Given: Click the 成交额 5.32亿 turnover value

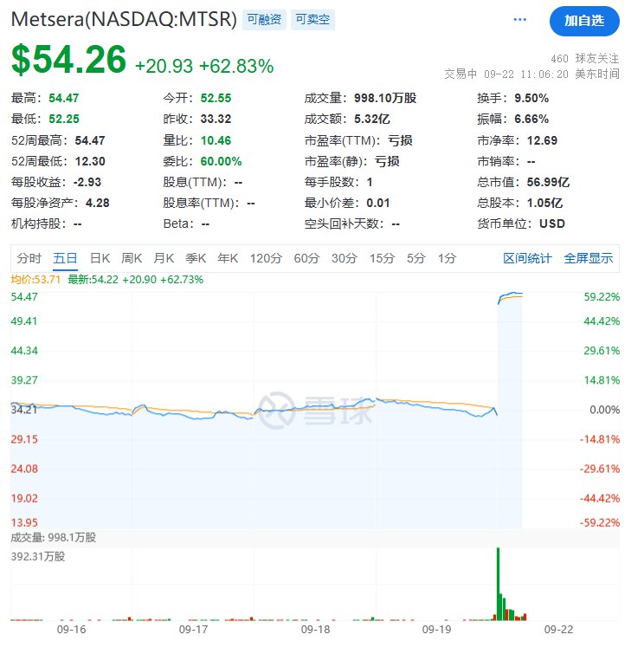Looking at the screenshot, I should click(x=372, y=119).
